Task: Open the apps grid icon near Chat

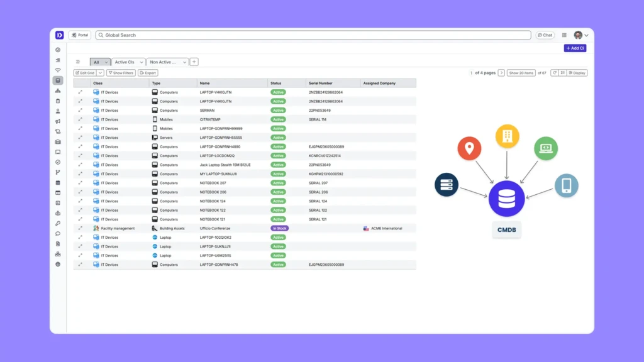Action: click(x=564, y=35)
